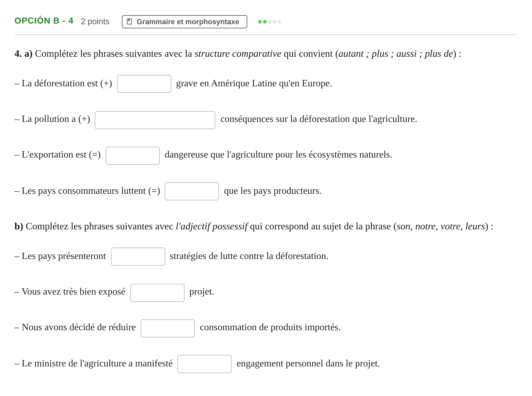The height and width of the screenshot is (396, 532).
Task: Fill blank after 'La déforestation est (+)'
Action: click(x=144, y=84)
